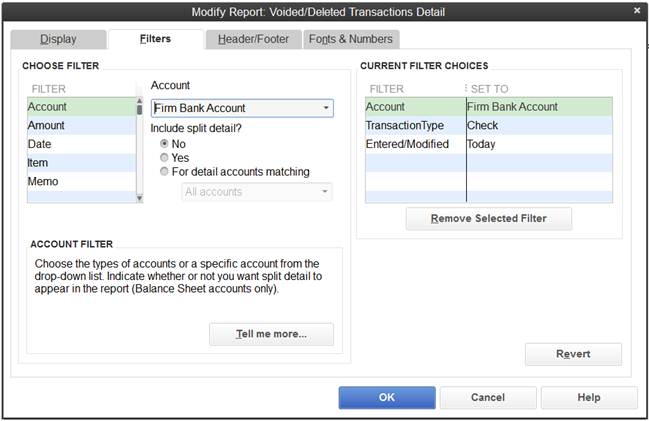The width and height of the screenshot is (649, 421).
Task: Go to the Fonts & Numbers tab
Action: pyautogui.click(x=350, y=39)
